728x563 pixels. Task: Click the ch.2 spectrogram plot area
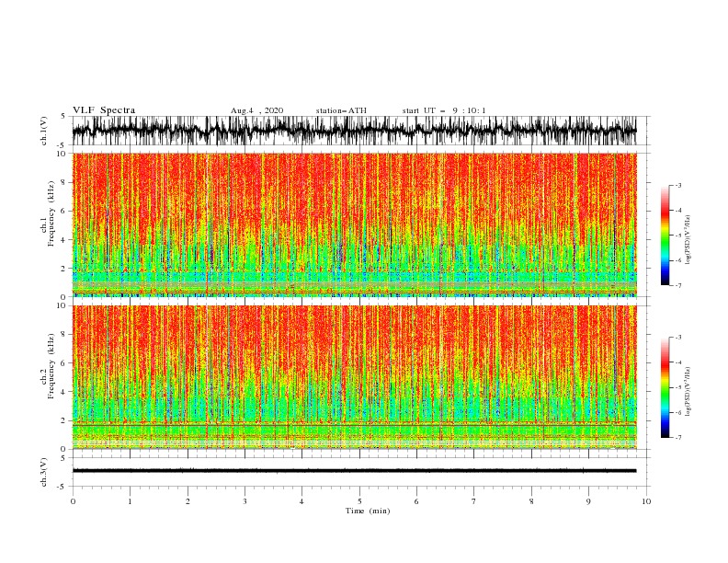pyautogui.click(x=354, y=377)
